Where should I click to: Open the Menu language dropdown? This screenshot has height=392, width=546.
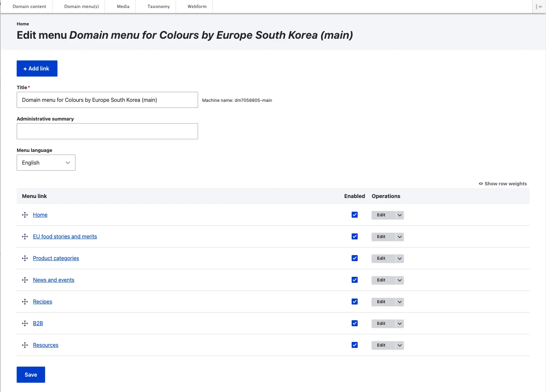tap(46, 163)
